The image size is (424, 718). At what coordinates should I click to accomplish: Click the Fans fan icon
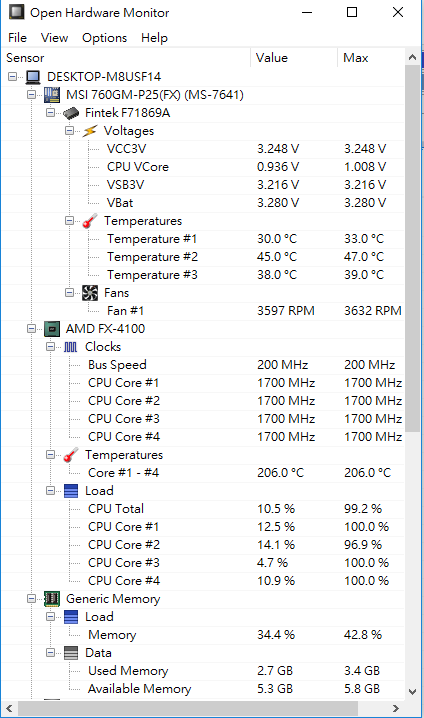pyautogui.click(x=90, y=293)
